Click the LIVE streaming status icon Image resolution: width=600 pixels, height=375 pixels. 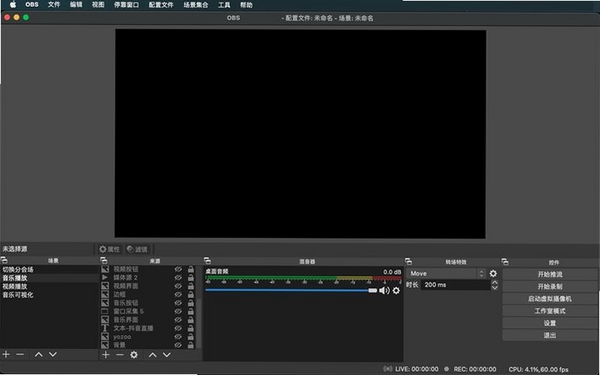coord(388,369)
